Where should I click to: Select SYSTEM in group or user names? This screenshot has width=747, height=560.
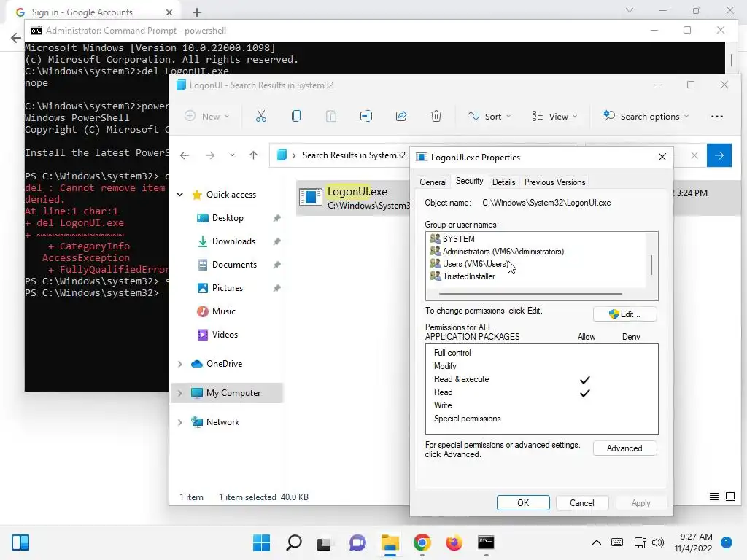(458, 238)
